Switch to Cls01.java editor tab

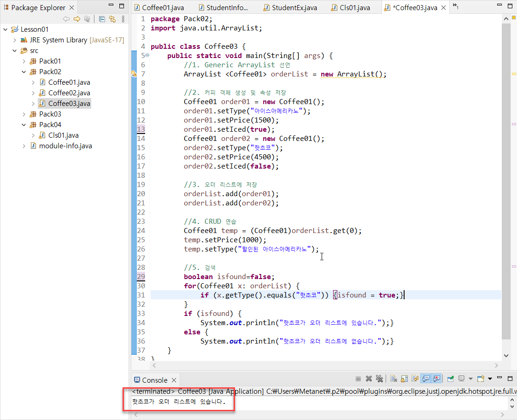(x=351, y=7)
